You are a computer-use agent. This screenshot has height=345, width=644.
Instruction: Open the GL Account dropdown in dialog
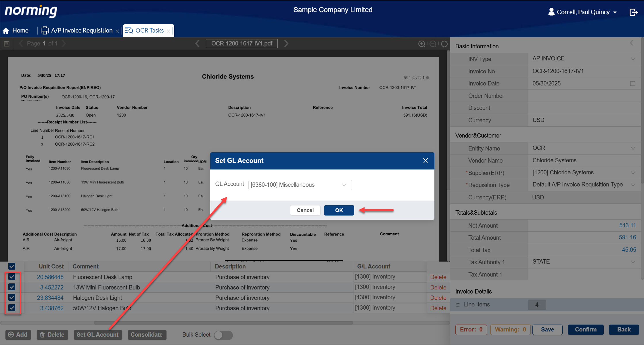(300, 185)
